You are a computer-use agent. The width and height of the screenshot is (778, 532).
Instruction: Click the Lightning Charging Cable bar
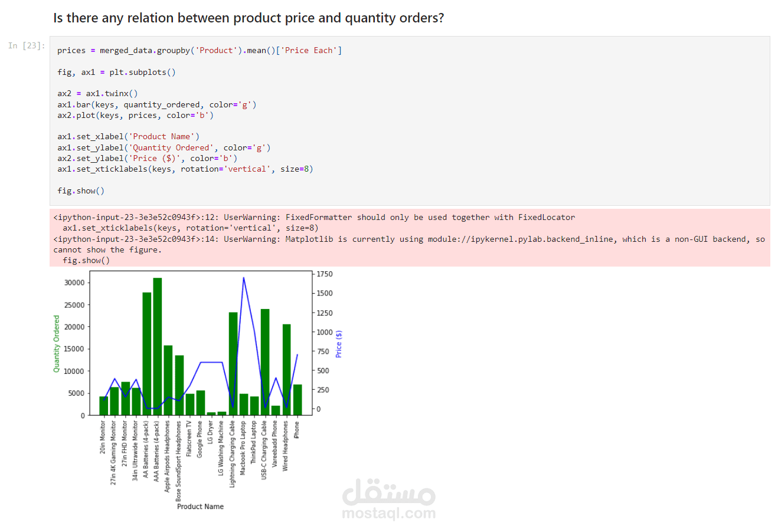click(x=233, y=363)
